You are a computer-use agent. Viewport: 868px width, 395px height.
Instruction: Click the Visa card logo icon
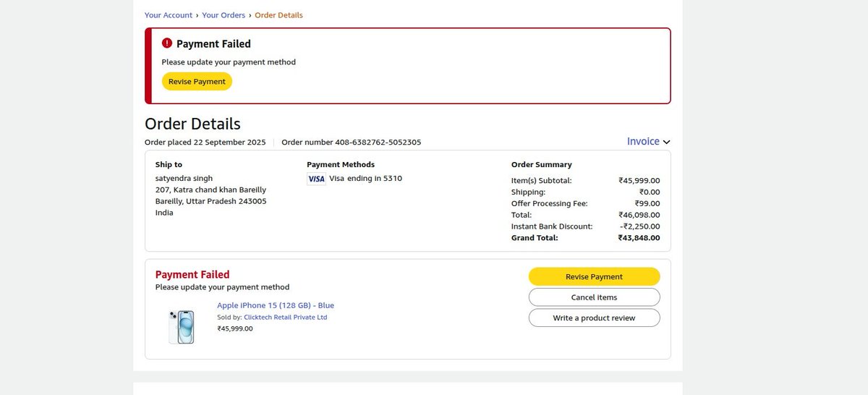pyautogui.click(x=316, y=179)
